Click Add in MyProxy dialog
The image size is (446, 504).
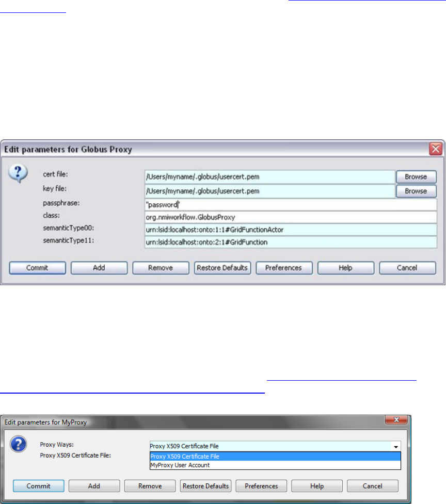[94, 486]
